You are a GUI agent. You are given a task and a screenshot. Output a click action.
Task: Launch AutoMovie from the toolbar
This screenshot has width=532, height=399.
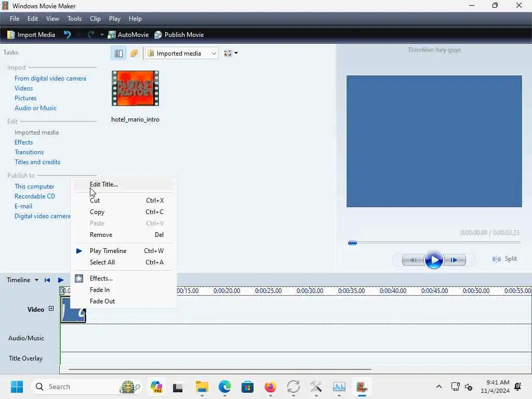click(128, 35)
